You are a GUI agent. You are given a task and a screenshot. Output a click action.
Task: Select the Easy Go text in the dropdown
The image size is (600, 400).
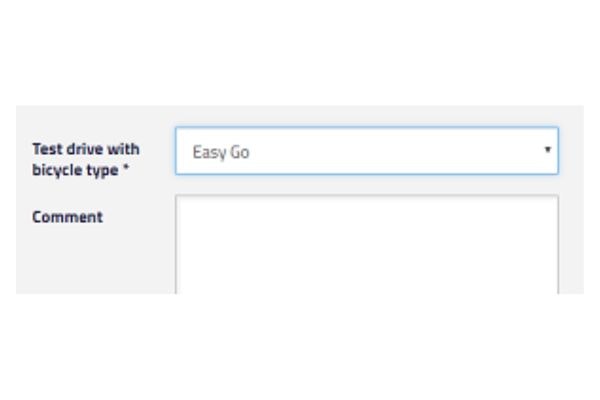pos(221,153)
